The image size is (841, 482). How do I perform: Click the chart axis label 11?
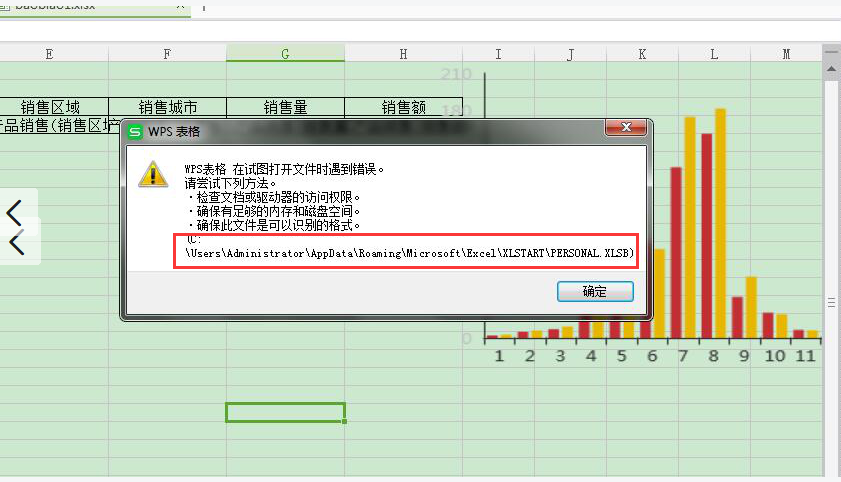[805, 356]
